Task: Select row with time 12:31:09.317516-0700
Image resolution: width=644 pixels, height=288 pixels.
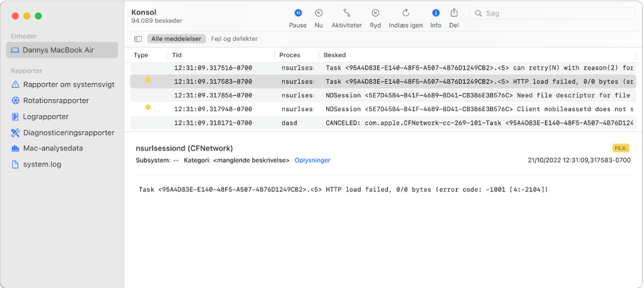Action: pyautogui.click(x=383, y=67)
